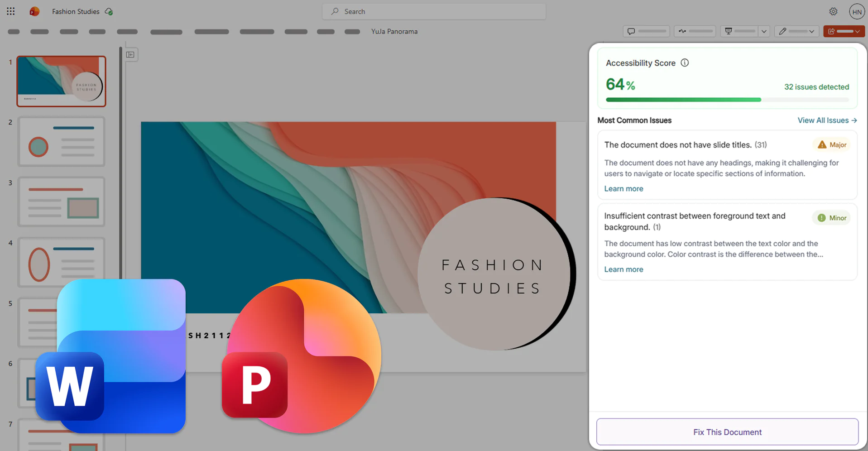
Task: Collapse the slide thumbnail pane icon
Action: pos(130,54)
